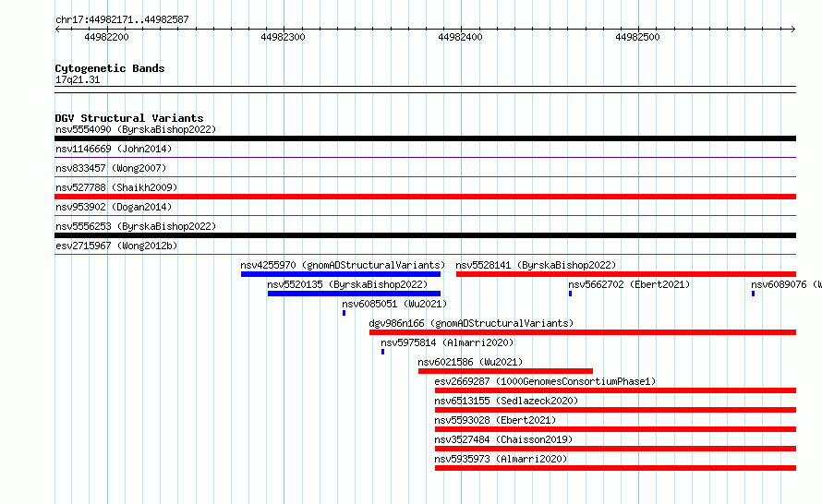This screenshot has width=822, height=504.
Task: Select the red bar of nsv6021586
Action: (505, 371)
